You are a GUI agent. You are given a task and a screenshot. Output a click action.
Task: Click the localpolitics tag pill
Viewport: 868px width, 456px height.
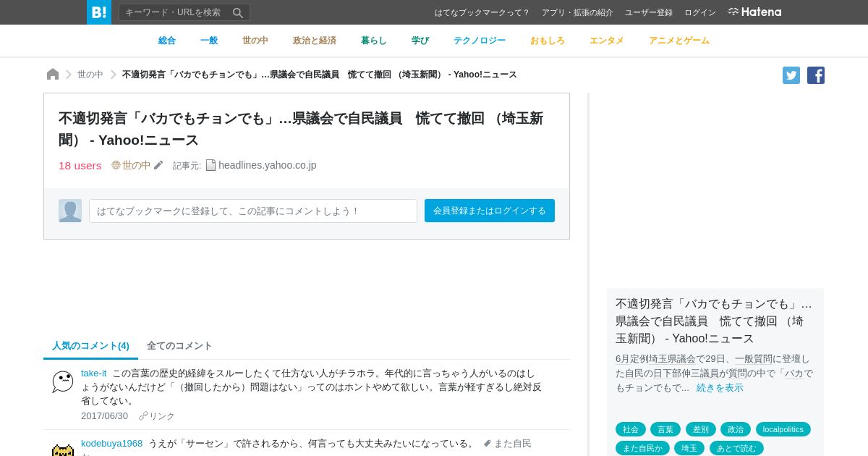(783, 429)
